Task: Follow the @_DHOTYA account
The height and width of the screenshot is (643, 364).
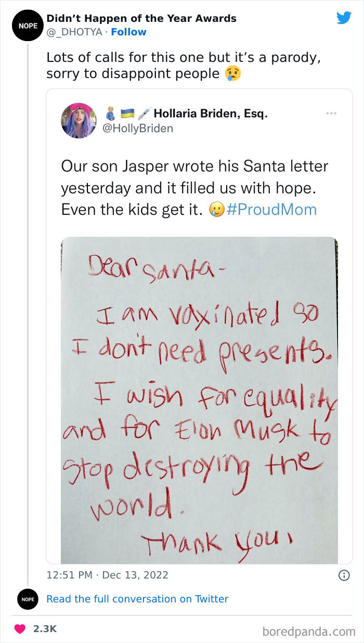Action: tap(128, 32)
